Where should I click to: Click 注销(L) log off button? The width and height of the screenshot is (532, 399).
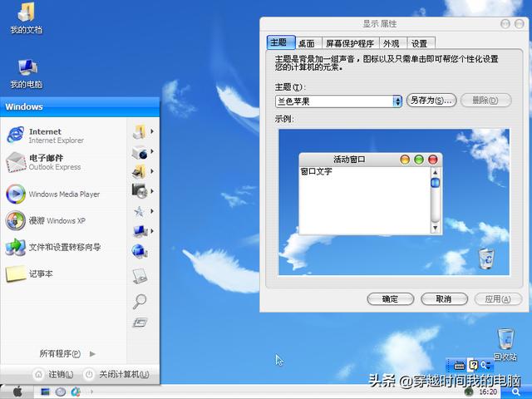(54, 374)
